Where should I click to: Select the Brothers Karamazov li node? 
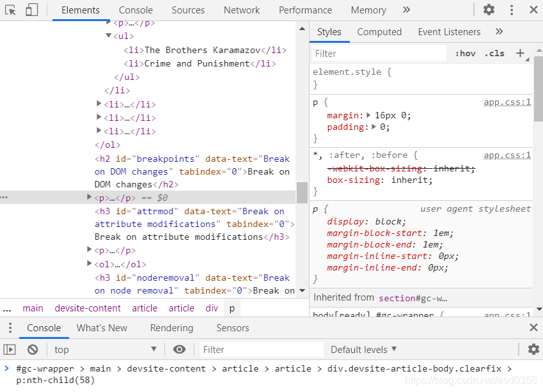click(x=205, y=51)
